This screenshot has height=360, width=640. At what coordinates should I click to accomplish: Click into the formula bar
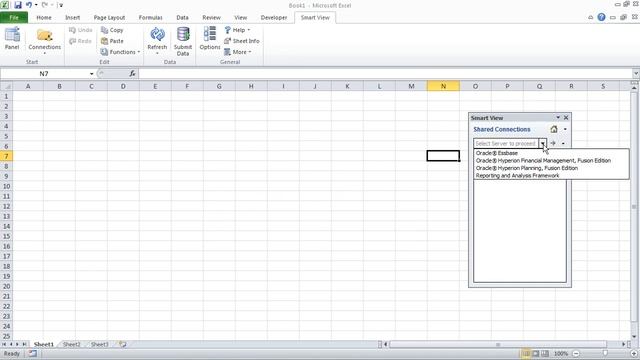[386, 74]
